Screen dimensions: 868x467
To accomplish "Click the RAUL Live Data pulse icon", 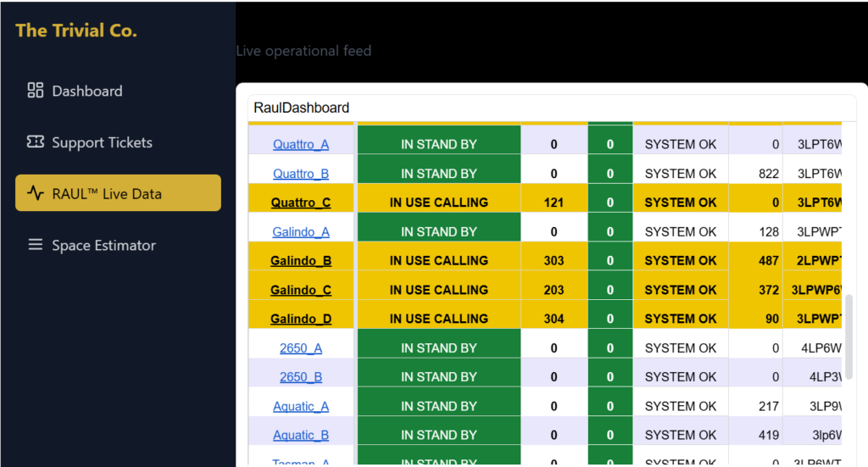I will [36, 193].
